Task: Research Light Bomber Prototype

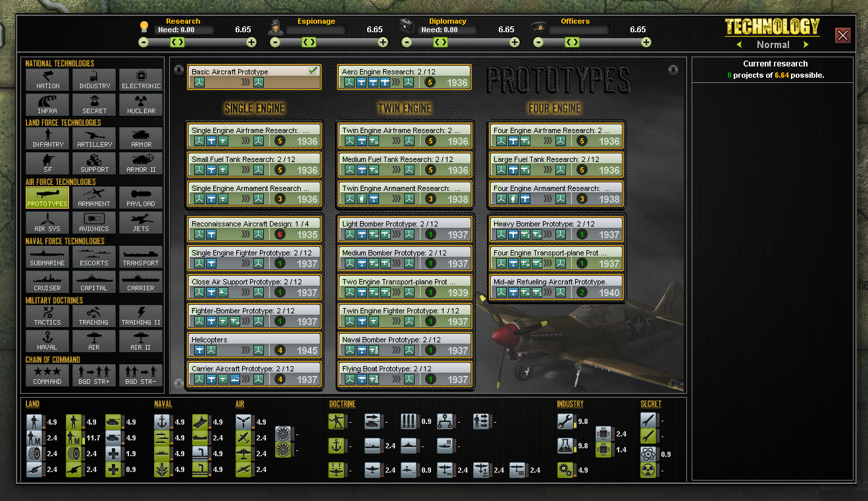Action: pos(405,229)
